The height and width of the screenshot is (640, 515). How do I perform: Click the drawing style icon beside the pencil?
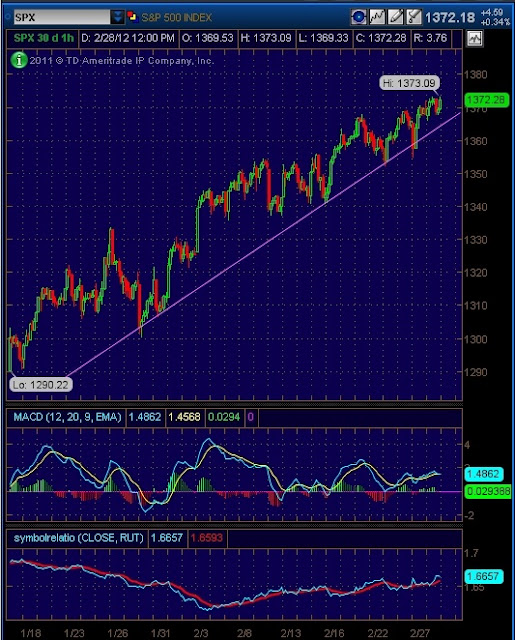[x=413, y=17]
